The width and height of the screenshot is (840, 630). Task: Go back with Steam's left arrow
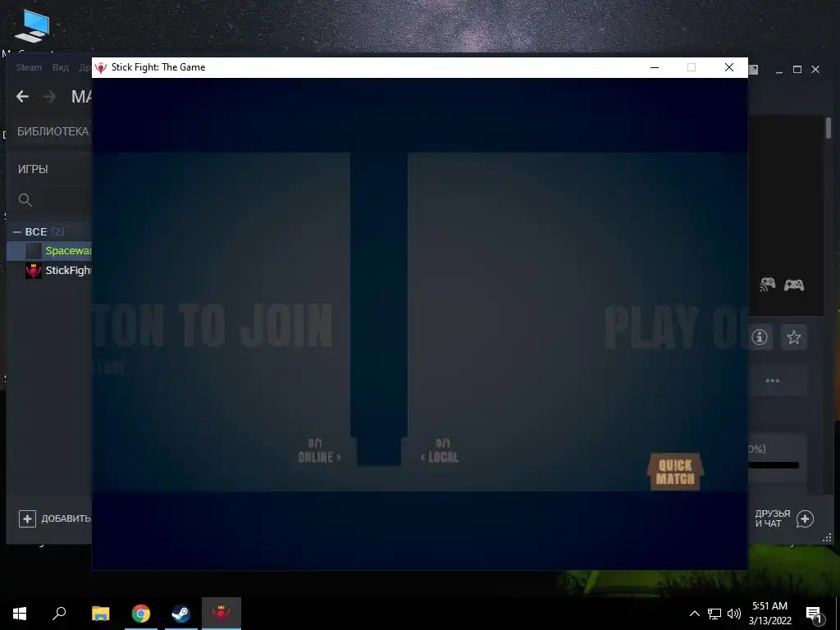pyautogui.click(x=22, y=97)
